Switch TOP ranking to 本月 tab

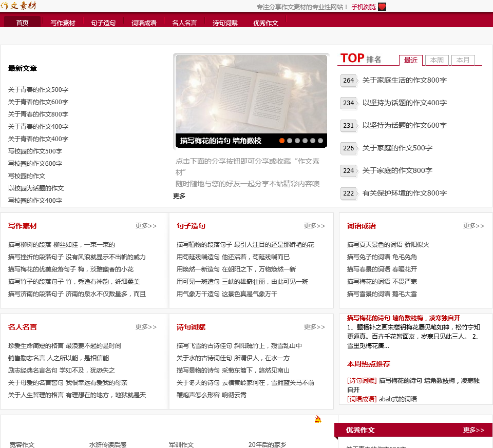click(463, 60)
